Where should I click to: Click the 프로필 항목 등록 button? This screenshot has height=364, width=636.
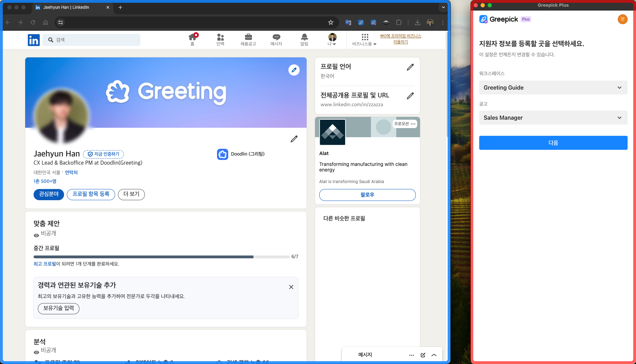(91, 194)
